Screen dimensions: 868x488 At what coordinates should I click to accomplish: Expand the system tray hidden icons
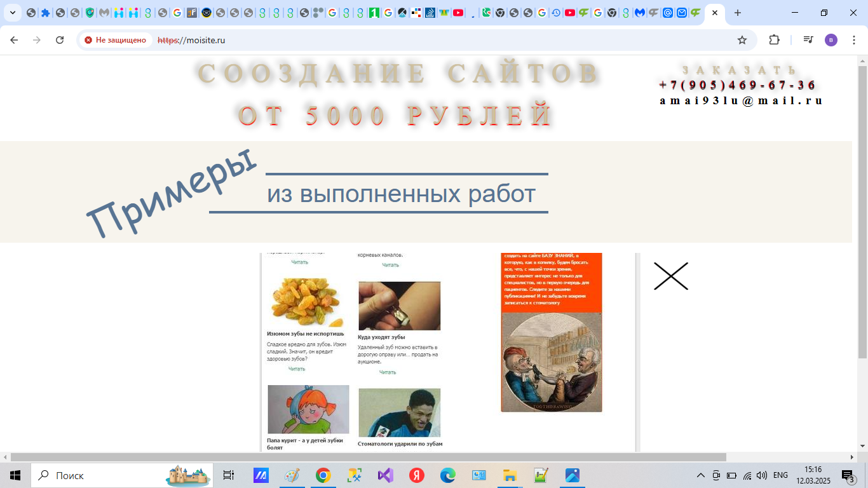700,475
